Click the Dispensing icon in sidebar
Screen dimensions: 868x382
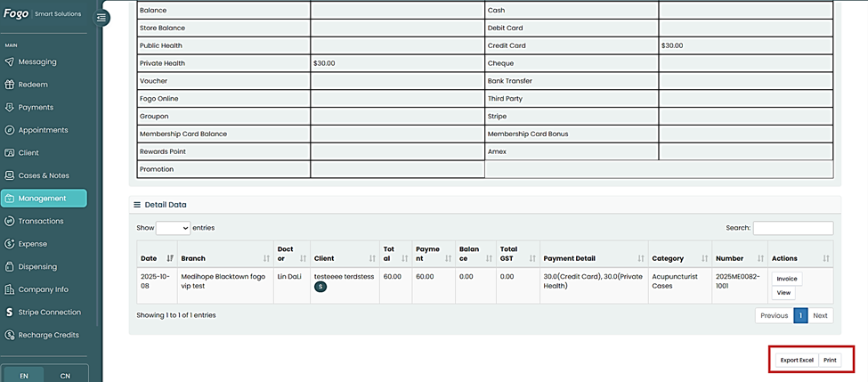click(x=10, y=267)
